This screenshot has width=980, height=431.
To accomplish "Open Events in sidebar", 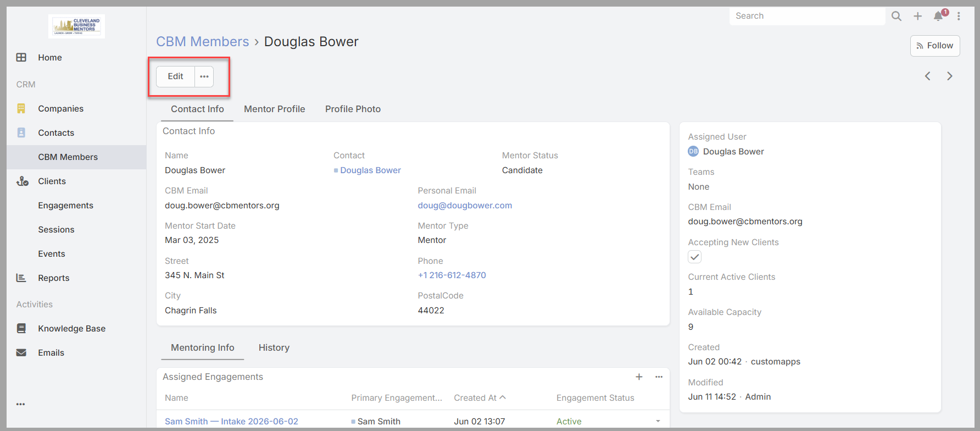I will coord(76,254).
